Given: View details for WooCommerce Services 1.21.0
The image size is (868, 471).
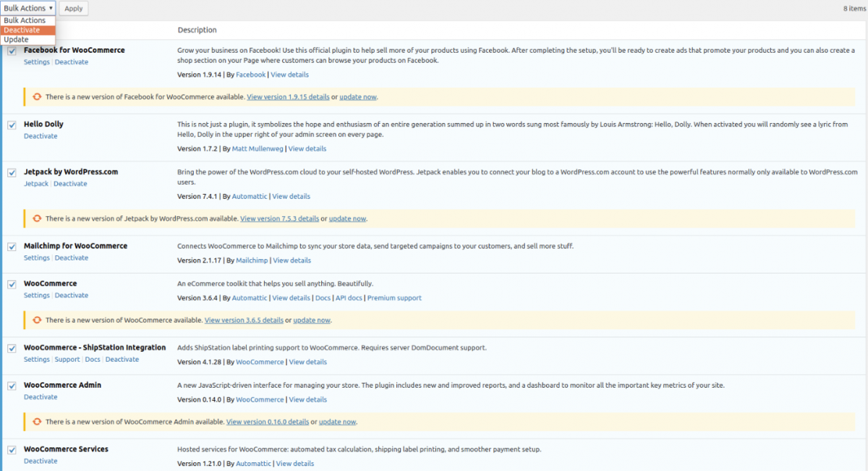Looking at the screenshot, I should (x=295, y=464).
